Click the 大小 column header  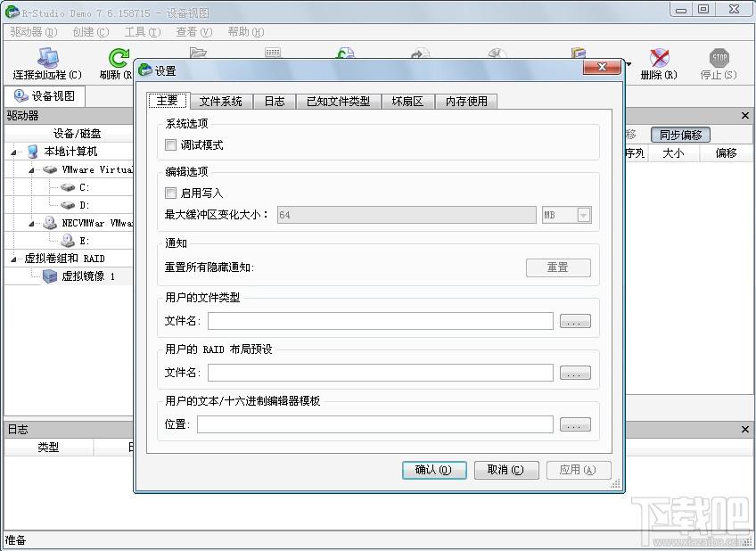(673, 153)
